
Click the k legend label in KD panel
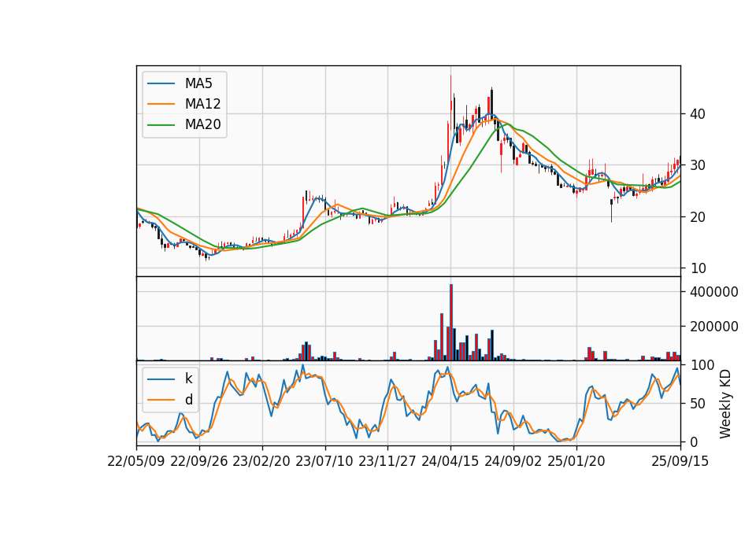point(188,379)
